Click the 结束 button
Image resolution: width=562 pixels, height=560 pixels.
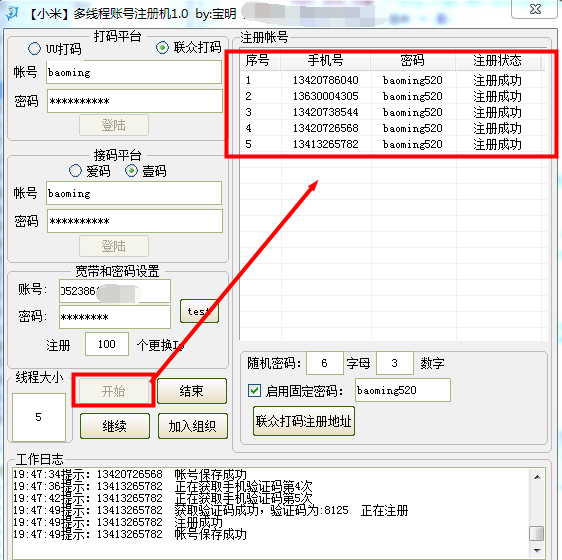(x=192, y=391)
